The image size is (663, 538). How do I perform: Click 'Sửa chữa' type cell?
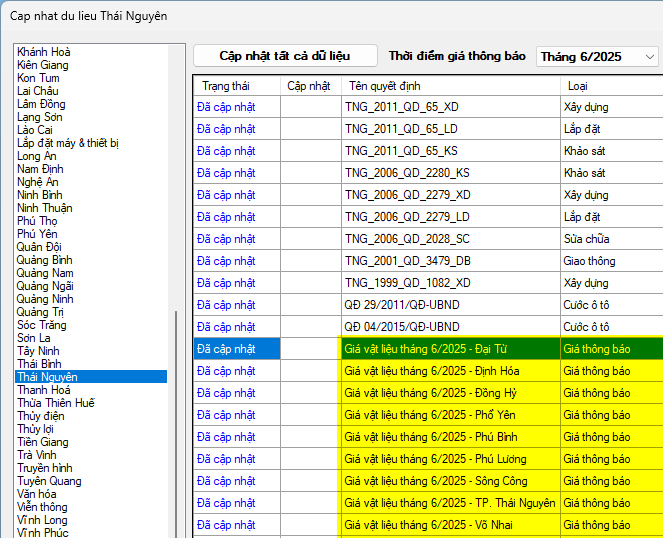click(611, 239)
